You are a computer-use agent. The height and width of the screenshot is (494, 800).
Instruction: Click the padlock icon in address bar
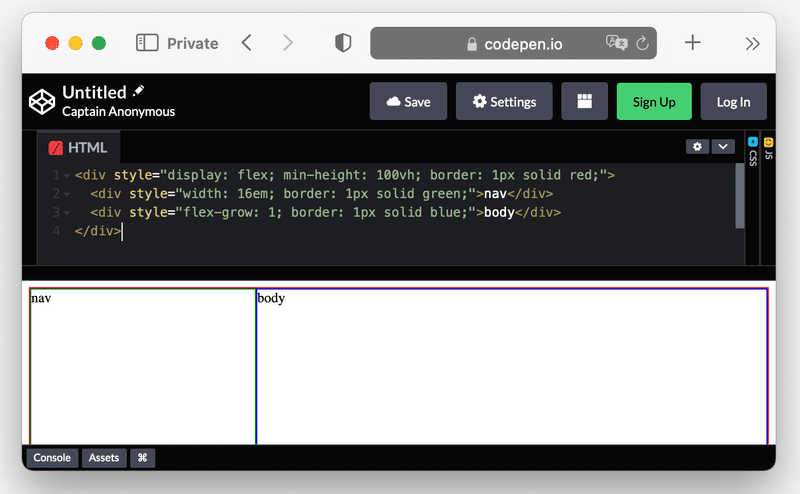pos(472,44)
